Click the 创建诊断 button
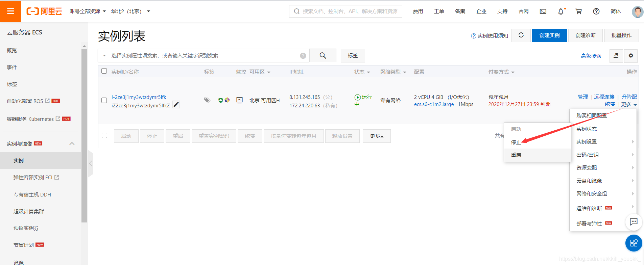Screen dimensions: 644x265 pyautogui.click(x=586, y=35)
